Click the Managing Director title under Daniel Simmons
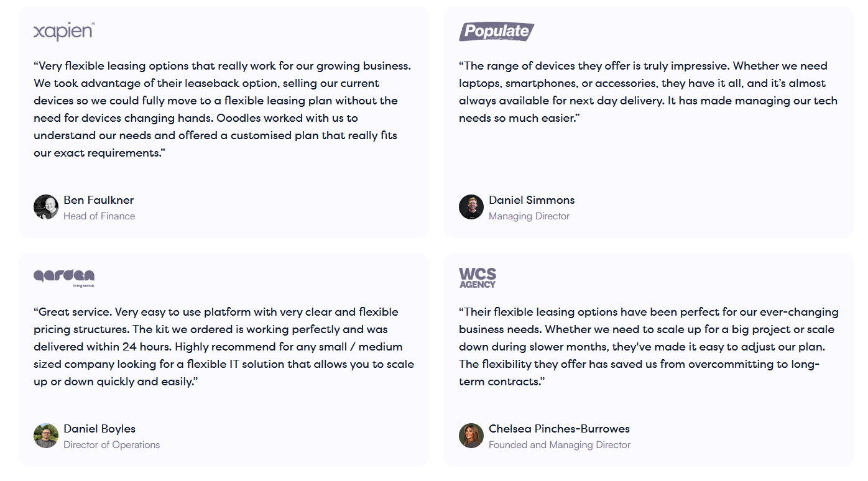Image resolution: width=868 pixels, height=481 pixels. click(x=529, y=216)
